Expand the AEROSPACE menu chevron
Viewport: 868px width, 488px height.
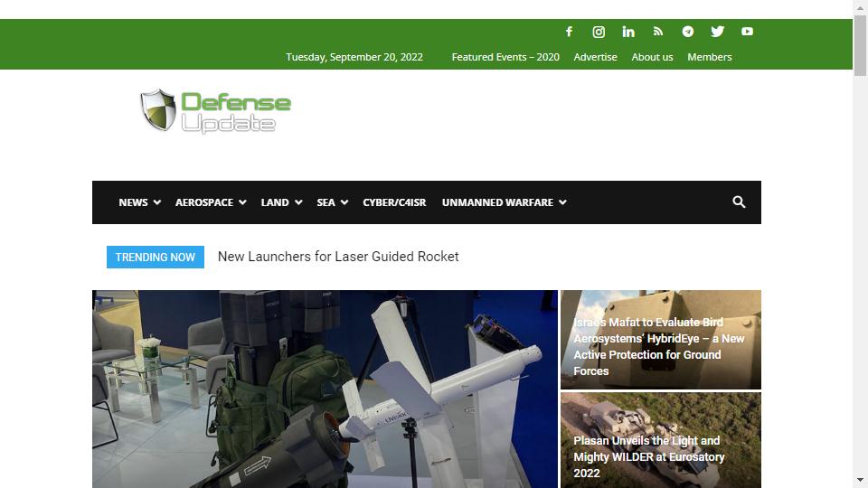click(x=242, y=202)
